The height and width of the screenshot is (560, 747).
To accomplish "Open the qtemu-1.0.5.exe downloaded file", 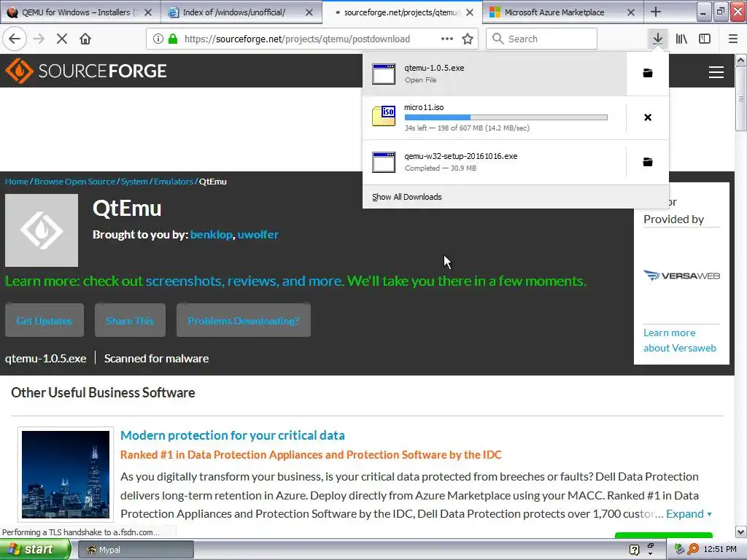I will pyautogui.click(x=495, y=74).
